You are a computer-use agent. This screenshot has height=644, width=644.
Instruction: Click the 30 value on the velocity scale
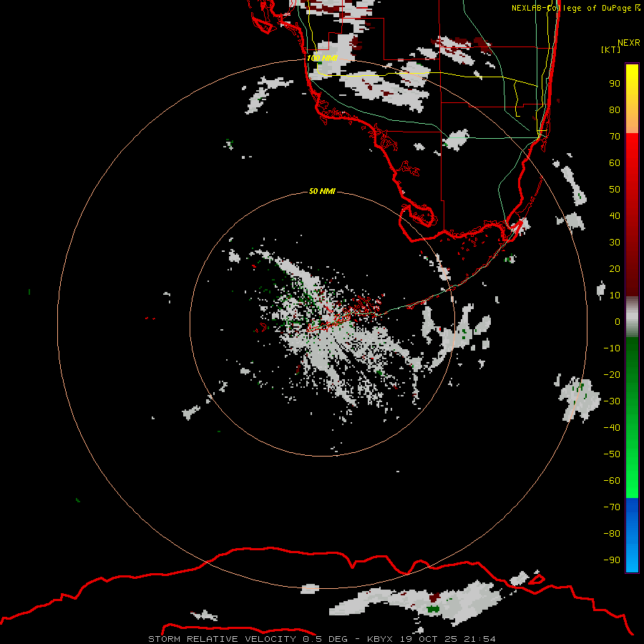615,243
